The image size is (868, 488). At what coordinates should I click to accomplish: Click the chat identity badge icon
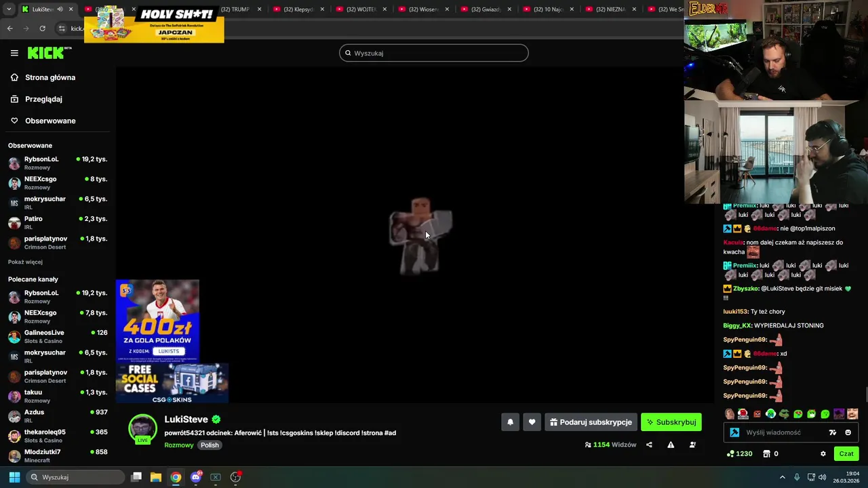pos(734,432)
